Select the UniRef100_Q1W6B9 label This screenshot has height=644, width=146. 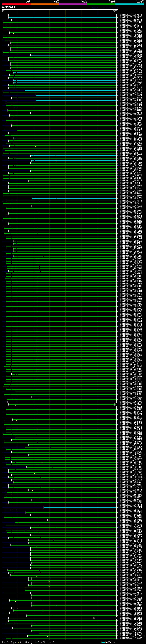point(131,570)
